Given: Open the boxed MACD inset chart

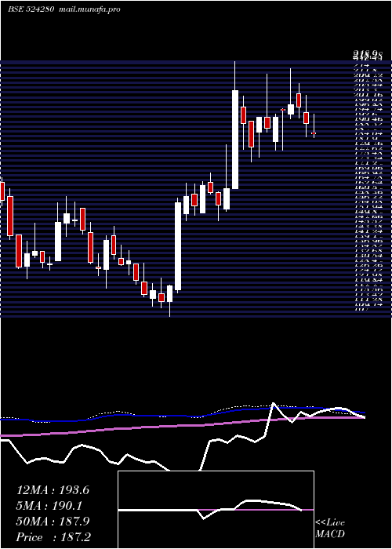Looking at the screenshot, I should point(216,510).
